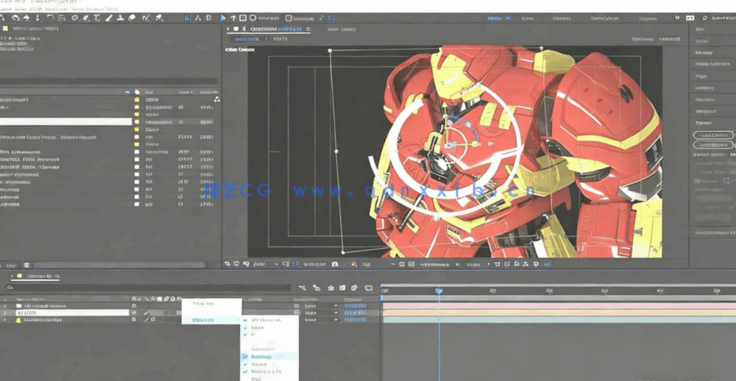Click label color swatch of highlighted project item

pyautogui.click(x=137, y=122)
